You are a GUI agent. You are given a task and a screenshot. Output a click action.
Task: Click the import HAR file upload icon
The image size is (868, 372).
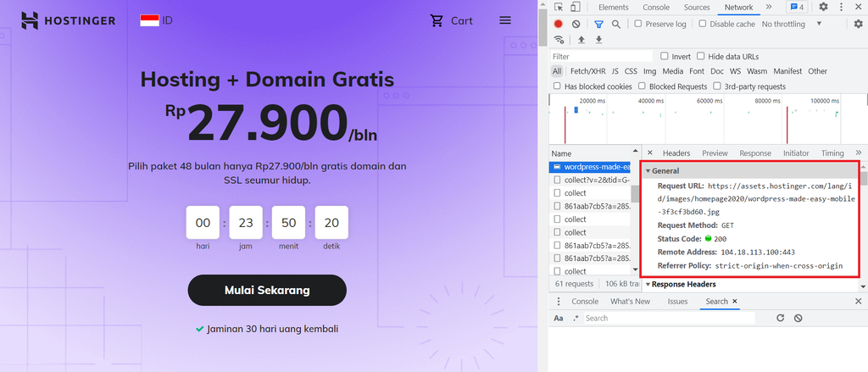(581, 39)
